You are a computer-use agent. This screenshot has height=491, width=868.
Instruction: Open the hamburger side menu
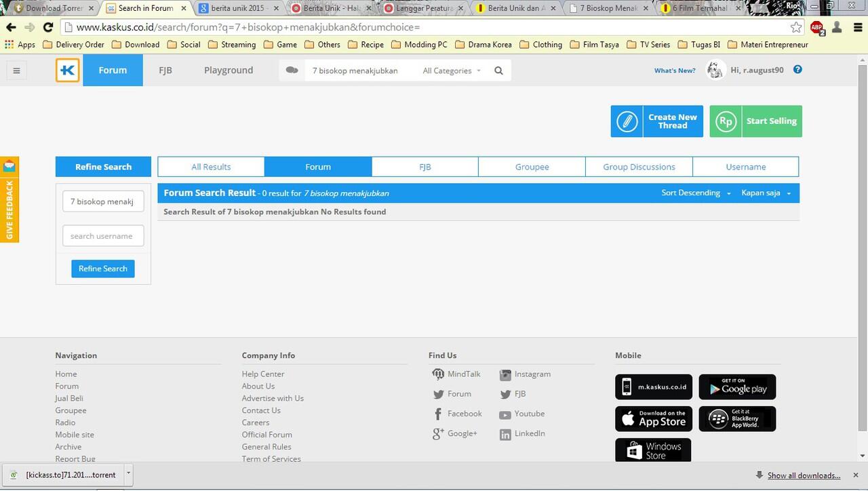coord(17,71)
